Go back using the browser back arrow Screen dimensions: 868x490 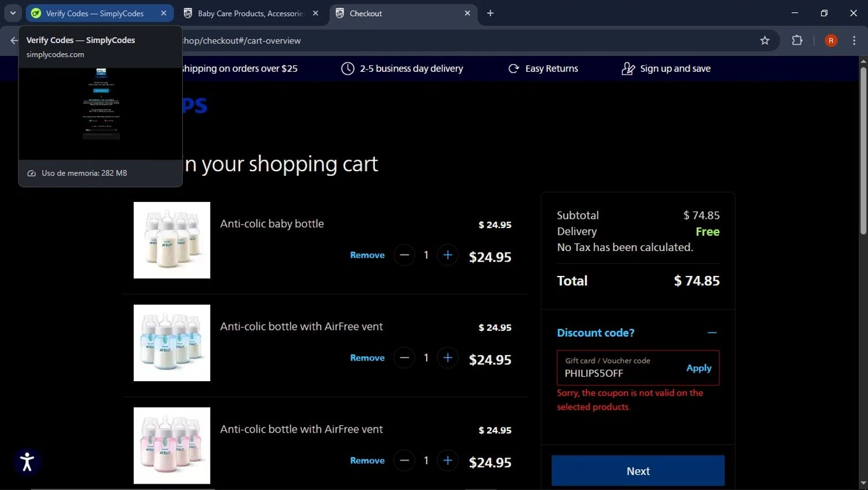13,40
